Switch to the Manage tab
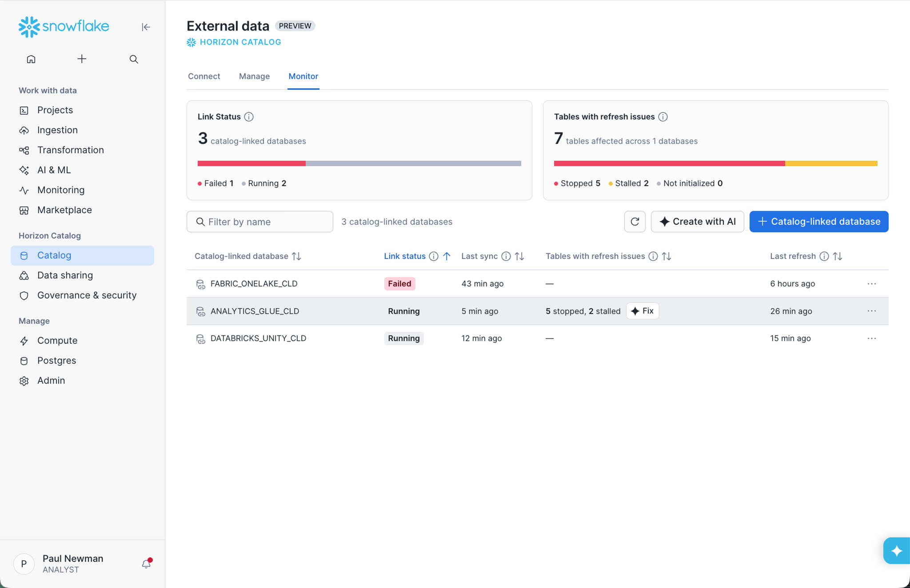This screenshot has height=588, width=910. [x=254, y=76]
